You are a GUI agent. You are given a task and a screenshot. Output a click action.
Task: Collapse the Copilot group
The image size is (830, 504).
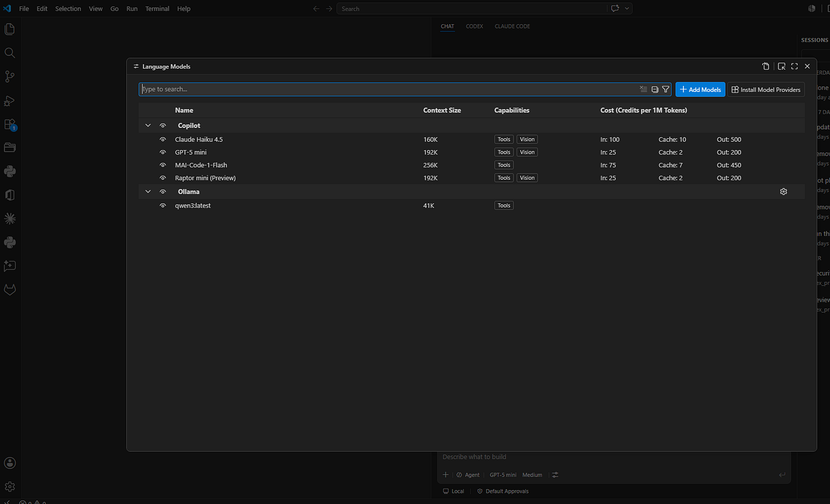[x=148, y=126]
